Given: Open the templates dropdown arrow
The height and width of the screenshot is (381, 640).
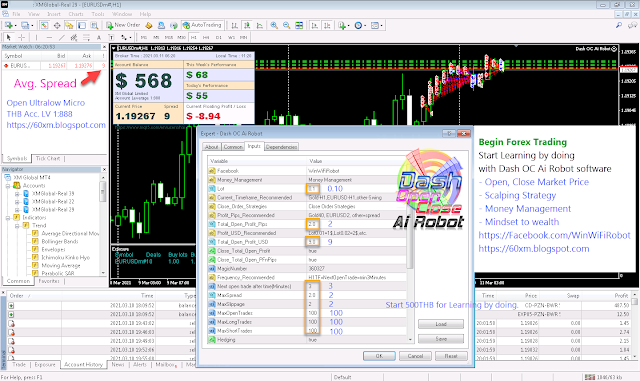Looking at the screenshot, I should point(382,25).
